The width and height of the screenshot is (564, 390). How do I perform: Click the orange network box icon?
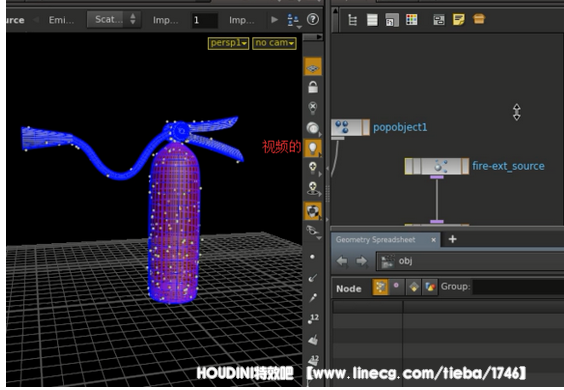click(479, 19)
